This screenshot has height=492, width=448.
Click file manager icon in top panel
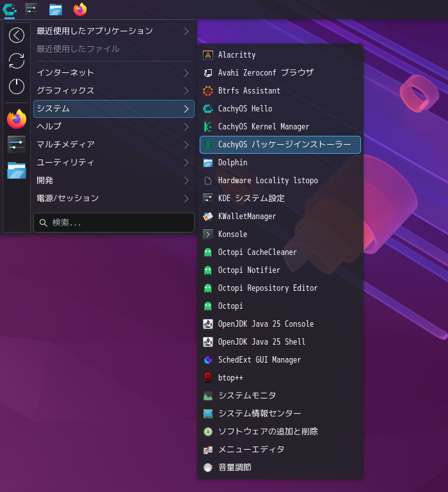click(x=56, y=10)
